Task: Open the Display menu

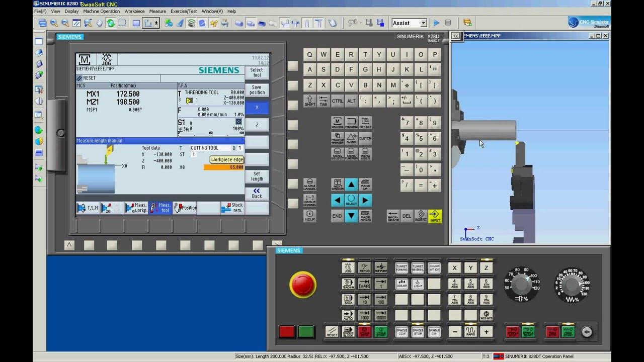Action: pyautogui.click(x=71, y=11)
